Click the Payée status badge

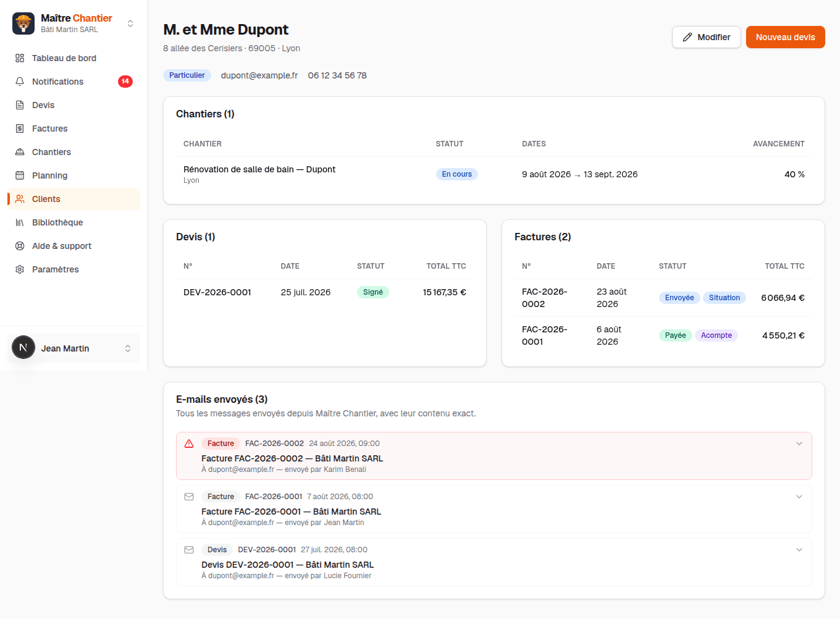point(676,335)
